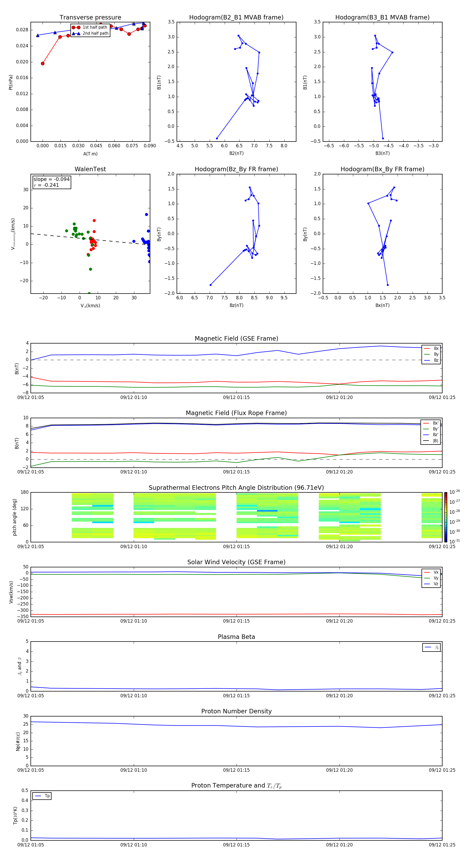
Task: Click the 'Vy' legend entry in velocity plot
Action: point(431,578)
